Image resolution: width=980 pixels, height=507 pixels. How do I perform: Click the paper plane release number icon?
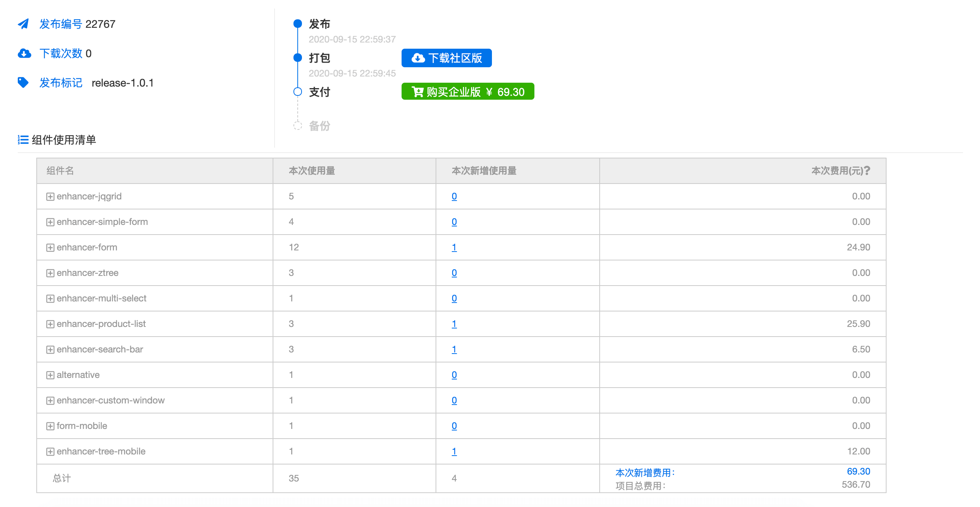(23, 24)
